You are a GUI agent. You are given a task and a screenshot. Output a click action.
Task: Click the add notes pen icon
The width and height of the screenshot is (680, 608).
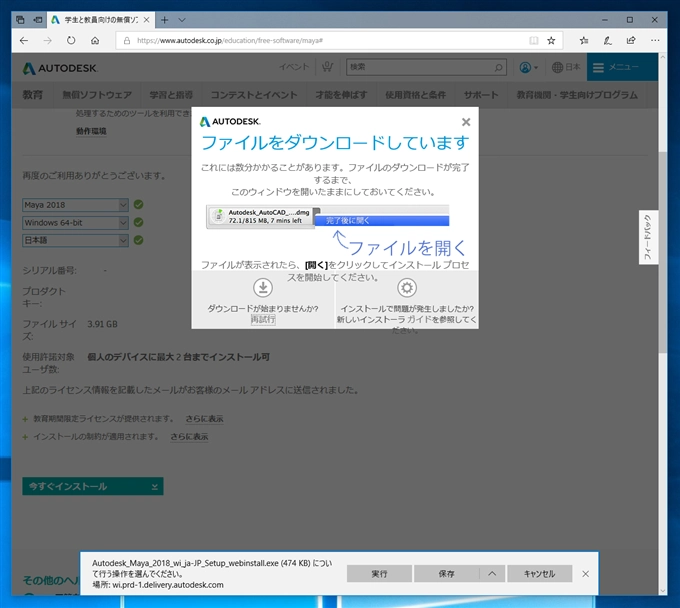(608, 40)
